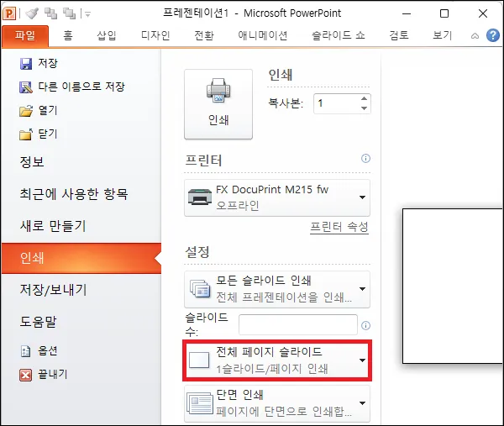Screen dimensions: 504x426
Task: Switch to the 애니메이션 tab
Action: (x=263, y=35)
